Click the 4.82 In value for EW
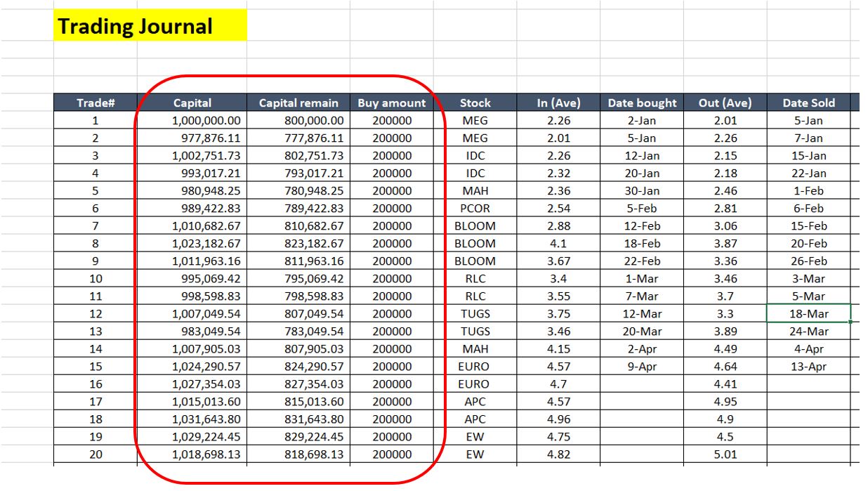This screenshot has width=868, height=491. point(558,454)
